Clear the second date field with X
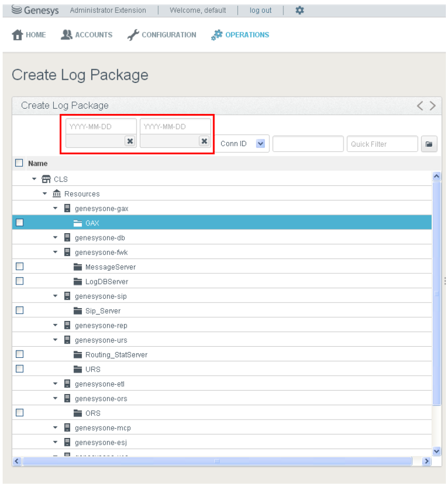448x484 pixels. pyautogui.click(x=204, y=141)
